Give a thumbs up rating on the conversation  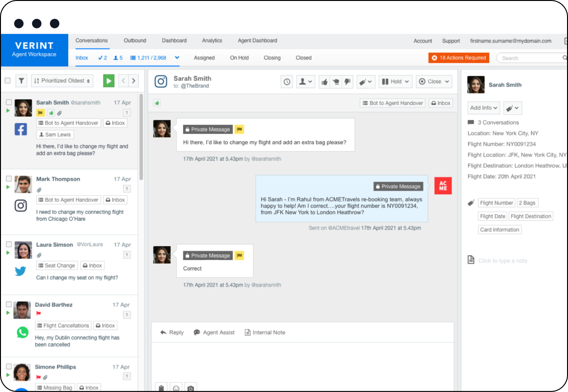click(x=325, y=81)
